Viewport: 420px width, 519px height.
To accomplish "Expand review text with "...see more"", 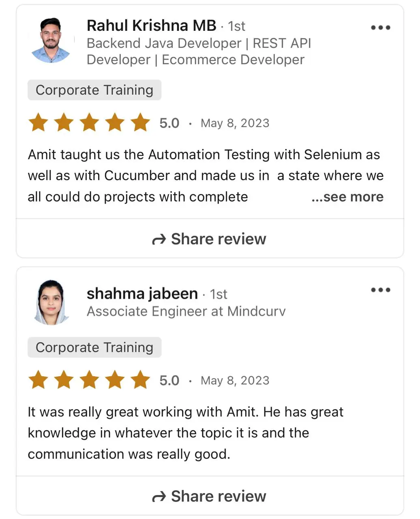I will [347, 197].
